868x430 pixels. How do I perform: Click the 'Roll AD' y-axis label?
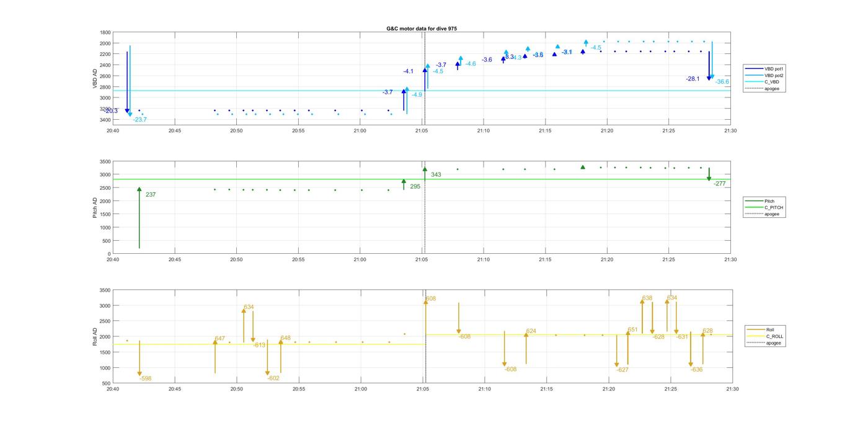pos(95,336)
